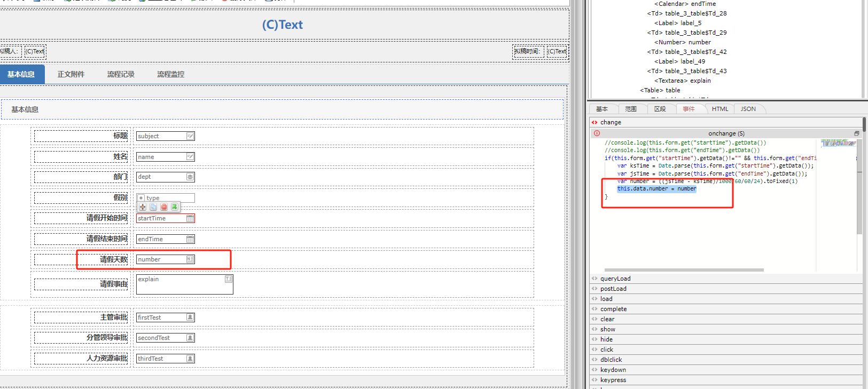Click the person icon in the firstTest field
Image resolution: width=868 pixels, height=389 pixels.
click(190, 317)
